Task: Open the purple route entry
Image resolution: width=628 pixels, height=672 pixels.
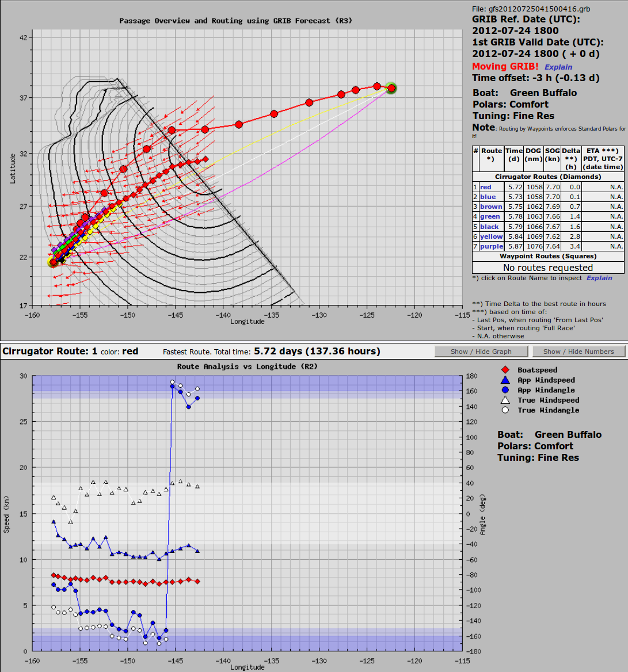Action: [491, 246]
